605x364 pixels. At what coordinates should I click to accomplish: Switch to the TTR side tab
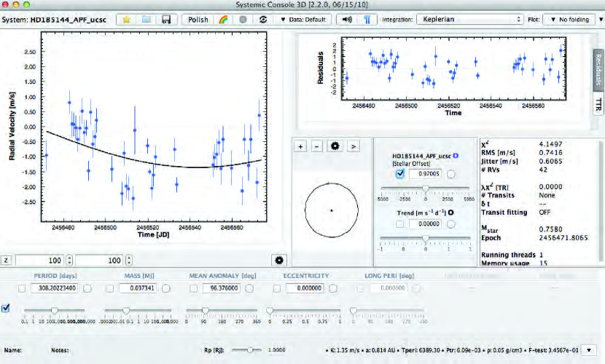coord(598,103)
